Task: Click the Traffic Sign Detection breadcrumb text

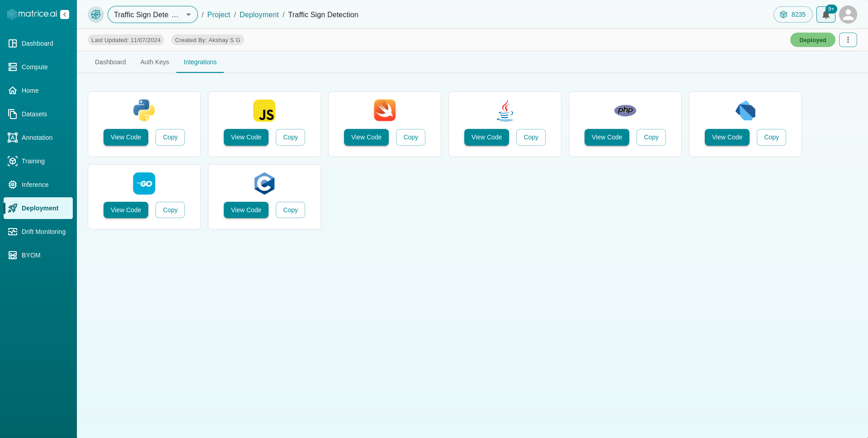Action: [323, 14]
